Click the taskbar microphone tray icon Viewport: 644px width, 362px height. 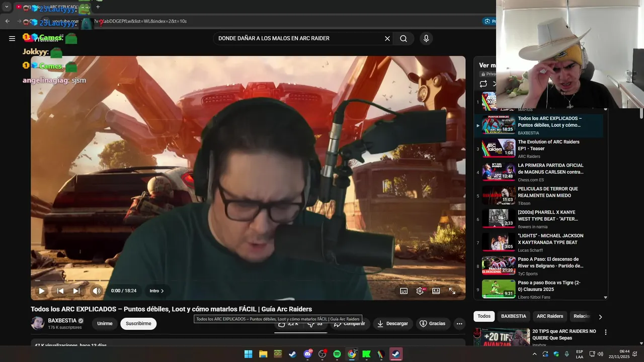coord(567,354)
